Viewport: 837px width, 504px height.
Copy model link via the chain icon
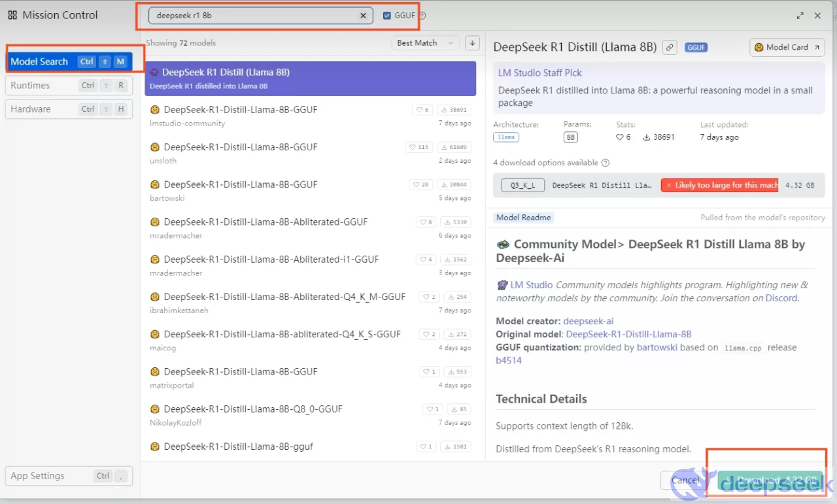(669, 47)
